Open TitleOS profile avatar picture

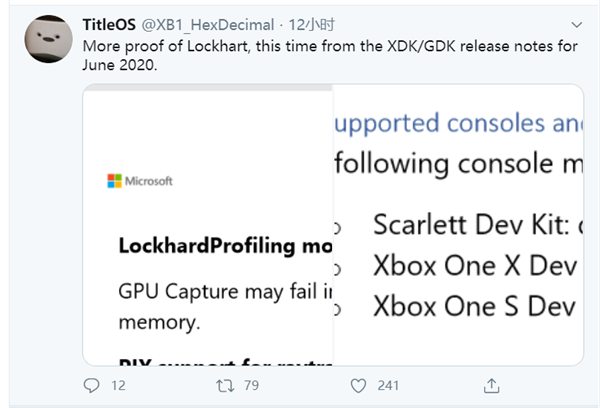pos(49,39)
